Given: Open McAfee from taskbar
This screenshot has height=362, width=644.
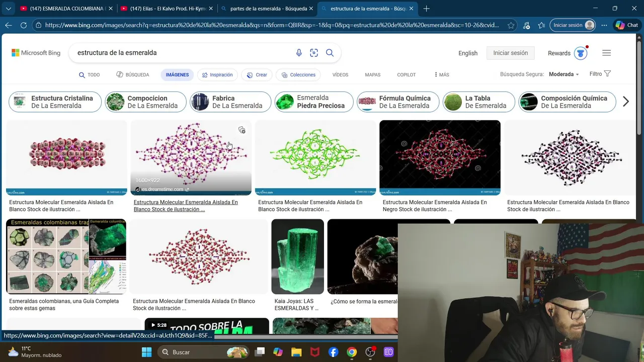Looking at the screenshot, I should click(315, 352).
